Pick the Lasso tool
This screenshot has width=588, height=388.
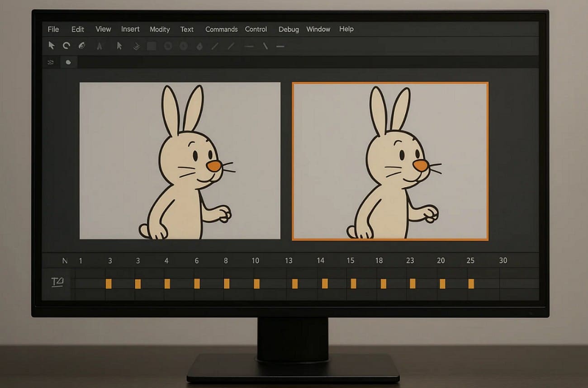coord(82,46)
